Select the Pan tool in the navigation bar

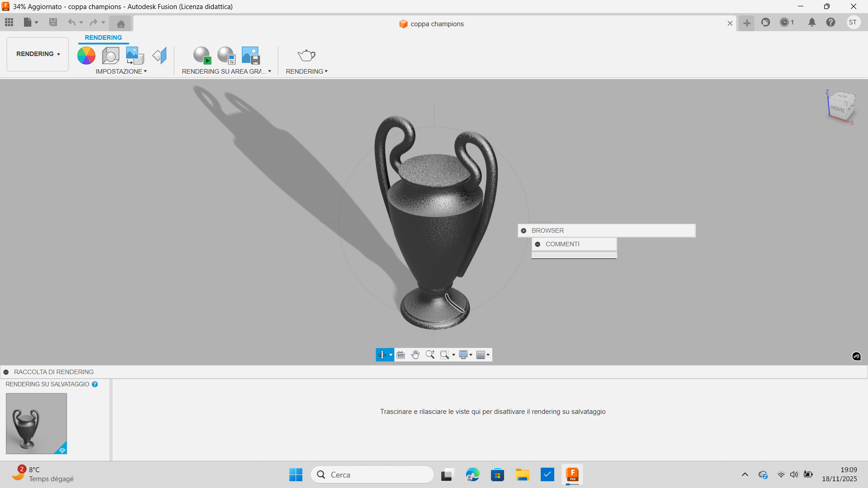415,355
